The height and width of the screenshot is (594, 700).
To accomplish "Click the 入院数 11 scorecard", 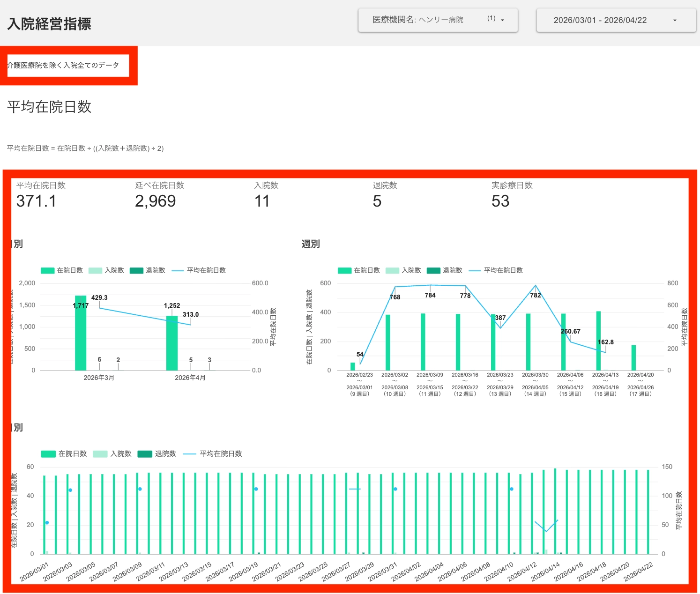I will pos(266,195).
